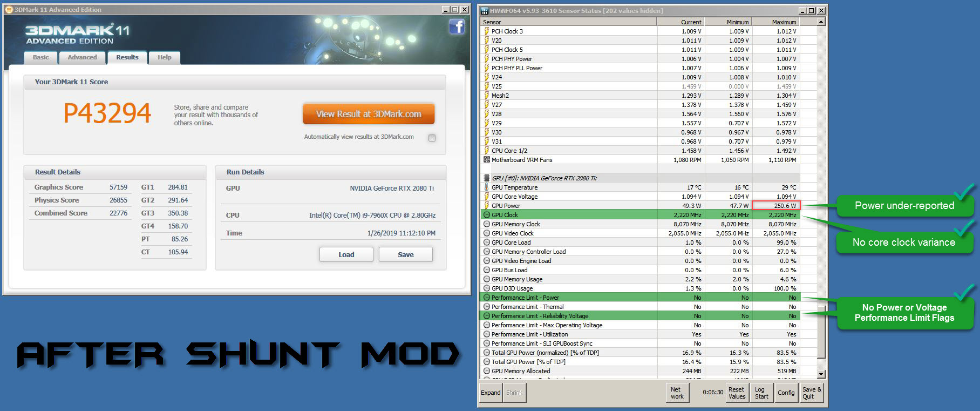
Task: Click the icon beside GPU Memory Allocated
Action: click(x=487, y=371)
